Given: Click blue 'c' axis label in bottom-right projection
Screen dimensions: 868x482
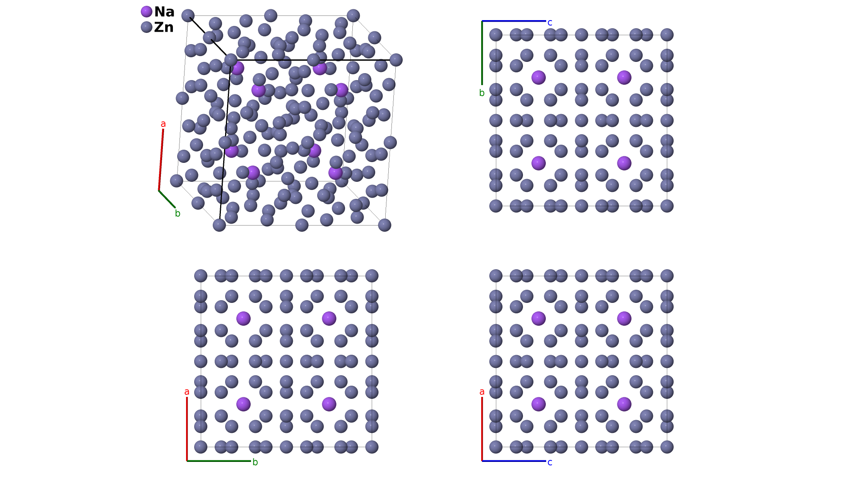Looking at the screenshot, I should point(550,462).
